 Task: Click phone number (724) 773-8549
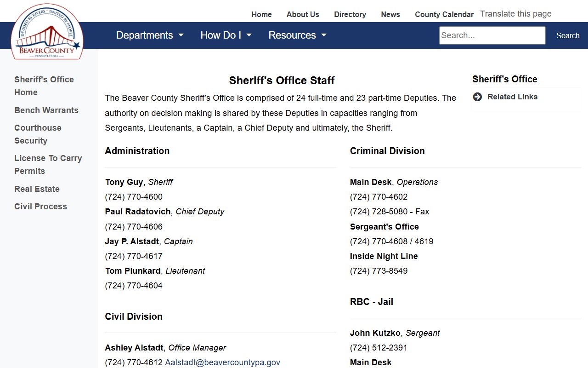pos(379,271)
